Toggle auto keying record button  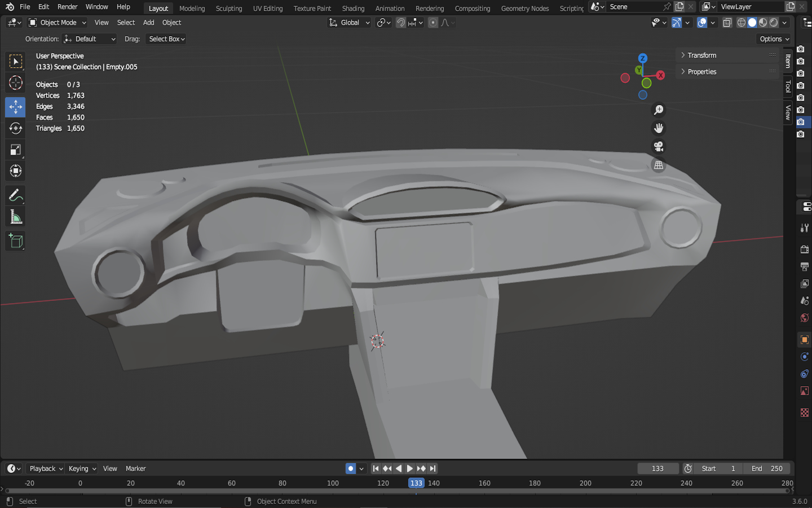click(x=351, y=468)
